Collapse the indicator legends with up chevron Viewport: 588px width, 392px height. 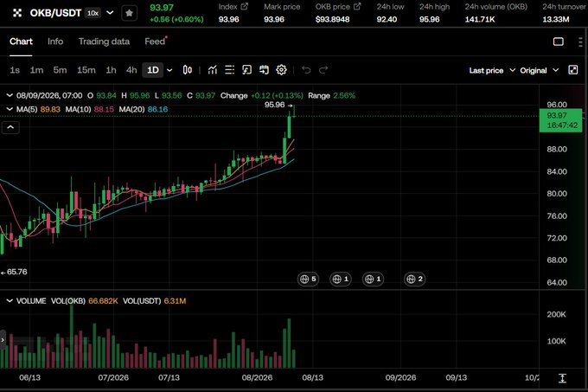point(10,127)
